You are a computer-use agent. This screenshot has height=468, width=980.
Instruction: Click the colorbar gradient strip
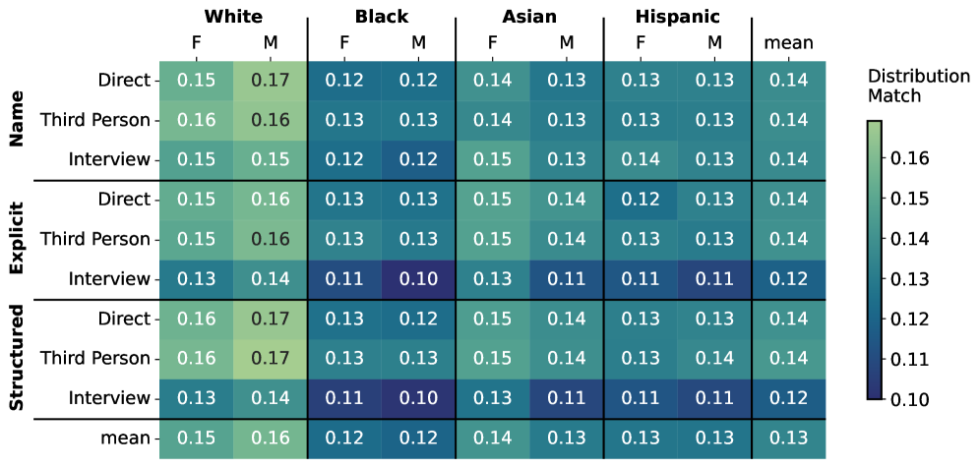[875, 260]
